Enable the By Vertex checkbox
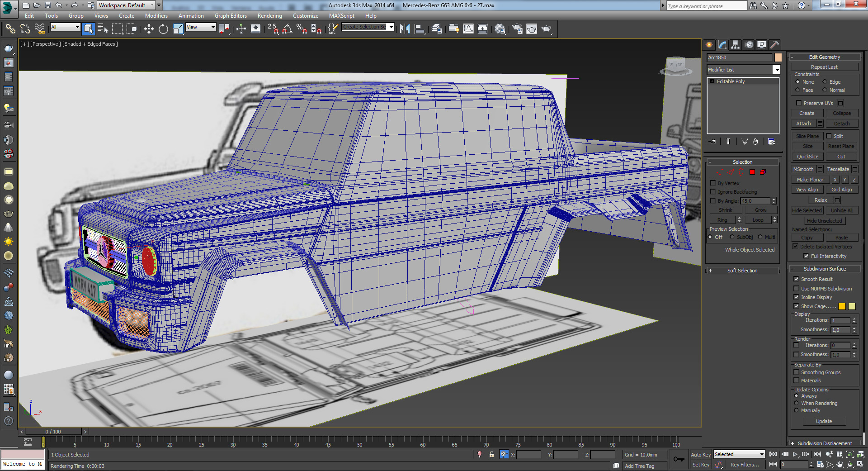Viewport: 868px width, 471px height. (x=713, y=183)
